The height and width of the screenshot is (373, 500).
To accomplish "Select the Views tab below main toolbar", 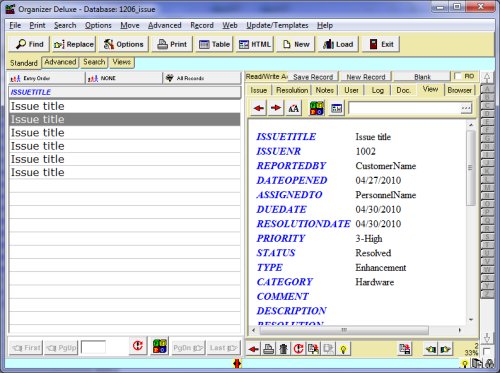I will pyautogui.click(x=121, y=62).
